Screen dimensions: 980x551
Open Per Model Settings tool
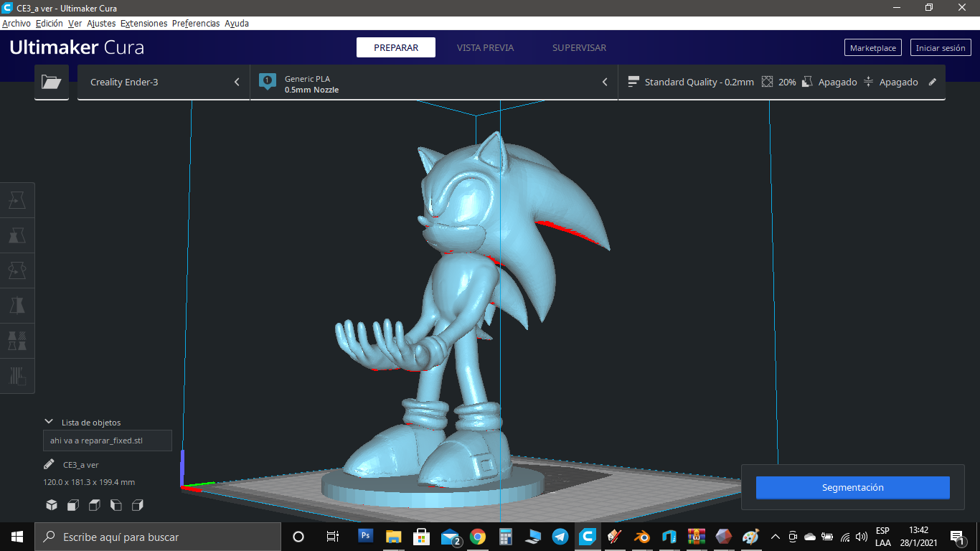click(x=17, y=341)
